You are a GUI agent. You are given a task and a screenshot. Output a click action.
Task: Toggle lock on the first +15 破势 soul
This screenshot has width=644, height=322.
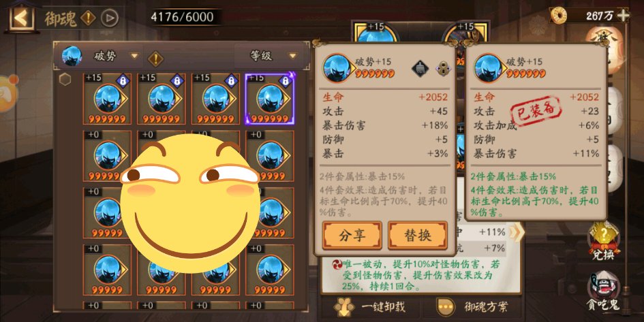(x=123, y=80)
